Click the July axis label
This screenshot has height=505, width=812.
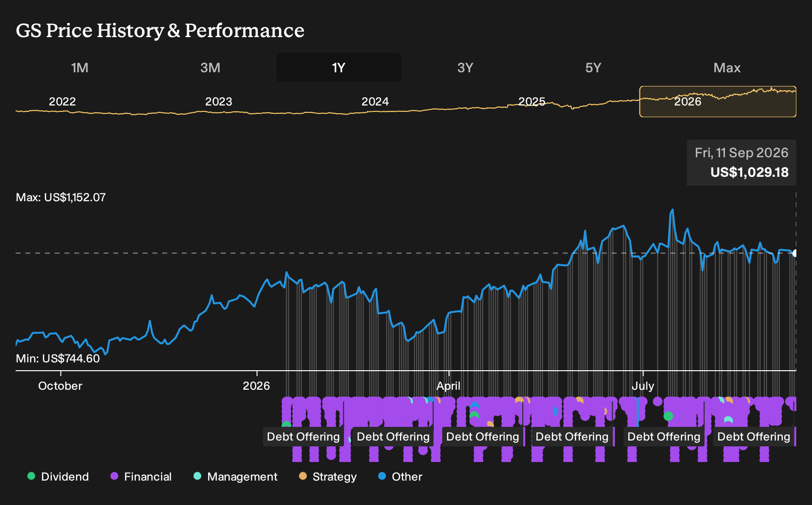642,386
